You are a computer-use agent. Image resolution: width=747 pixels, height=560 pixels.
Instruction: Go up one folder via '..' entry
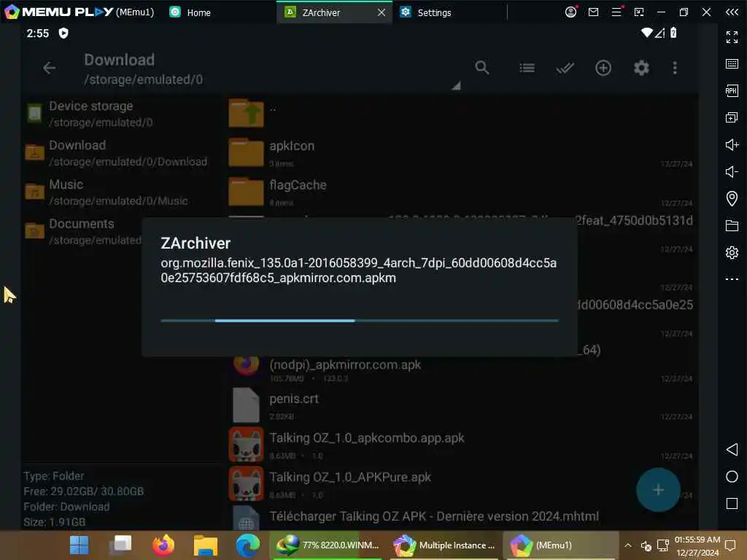coord(462,113)
